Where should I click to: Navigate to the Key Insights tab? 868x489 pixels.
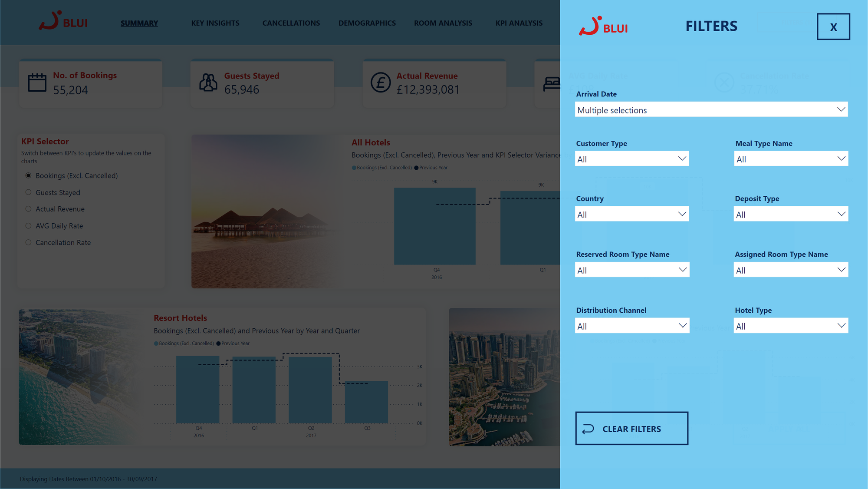coord(215,23)
